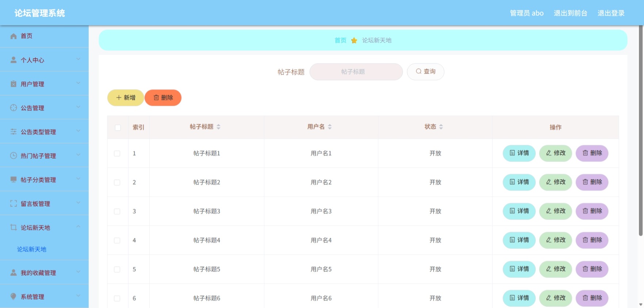Select the 论坛新天地 submenu item
This screenshot has width=644, height=308.
pos(32,249)
